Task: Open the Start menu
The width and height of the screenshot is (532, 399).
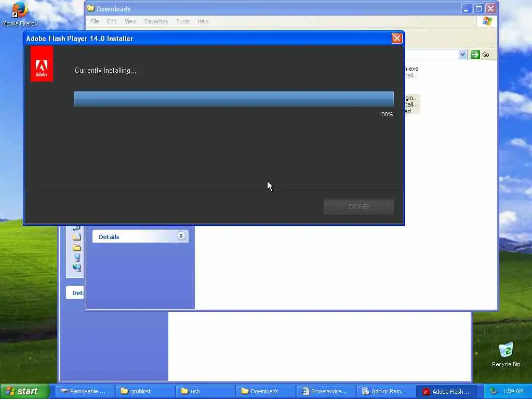Action: [24, 391]
